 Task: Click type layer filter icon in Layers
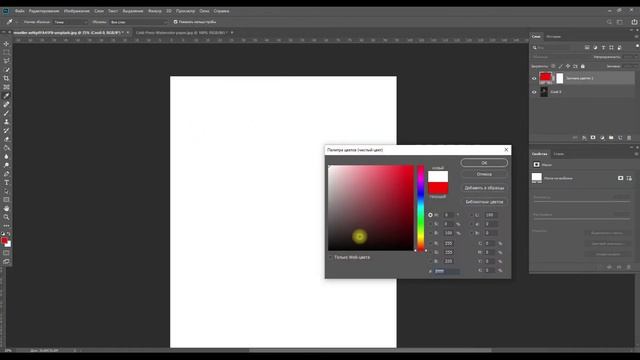pyautogui.click(x=603, y=48)
